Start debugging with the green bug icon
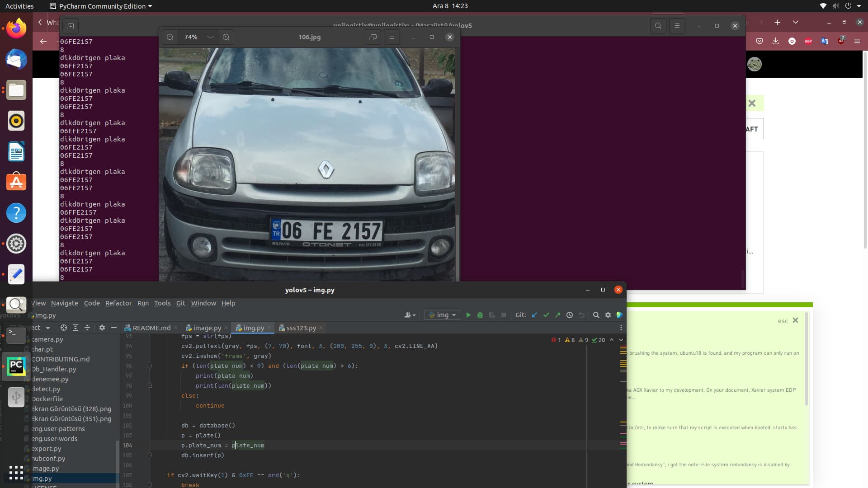 pyautogui.click(x=480, y=315)
